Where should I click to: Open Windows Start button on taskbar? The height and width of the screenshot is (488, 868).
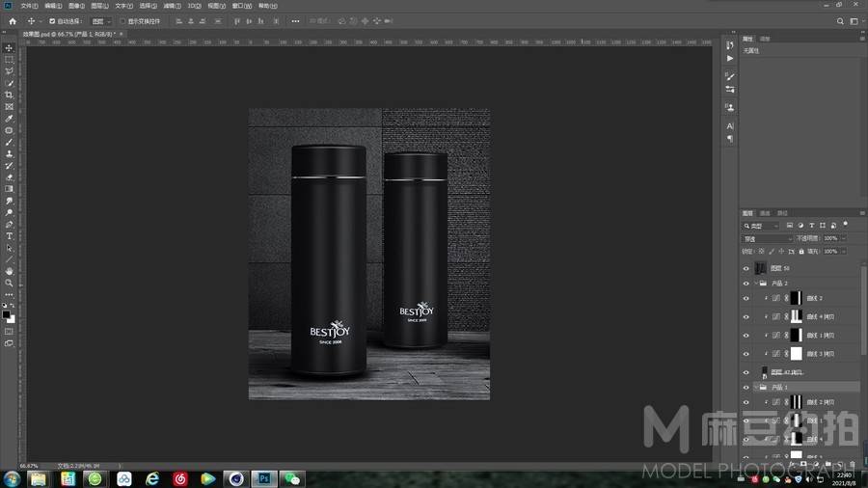[x=12, y=478]
